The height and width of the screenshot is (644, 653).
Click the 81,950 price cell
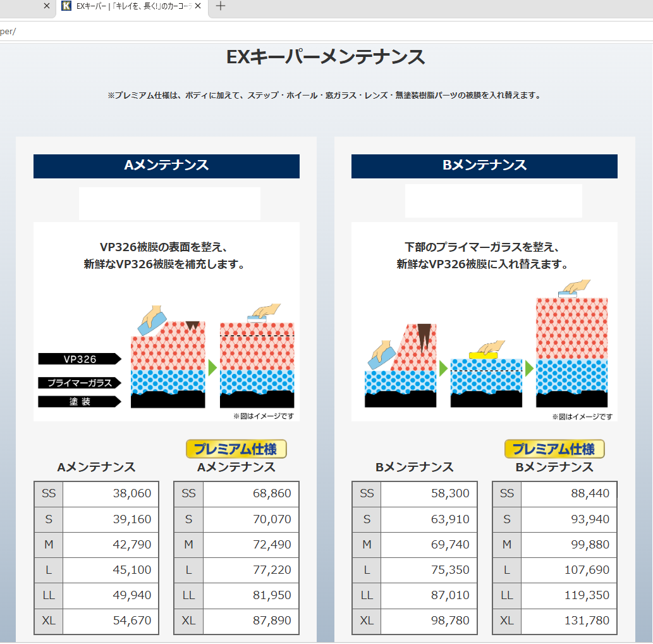(251, 596)
